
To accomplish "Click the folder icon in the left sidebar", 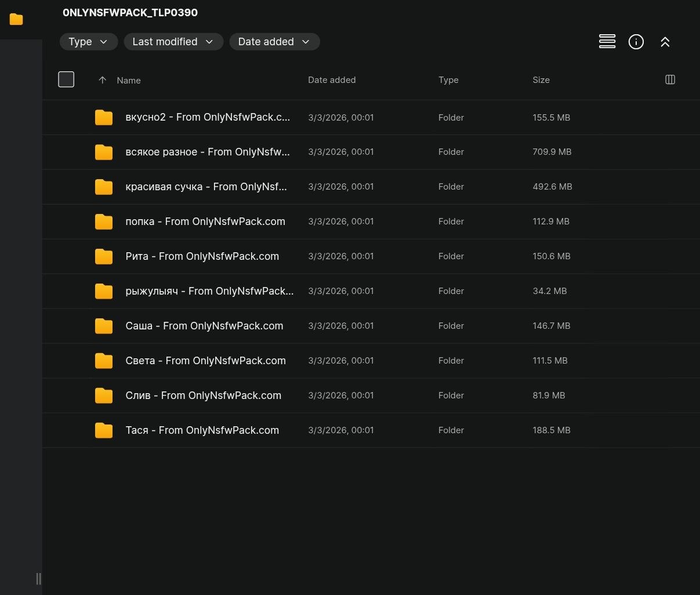I will (x=16, y=19).
